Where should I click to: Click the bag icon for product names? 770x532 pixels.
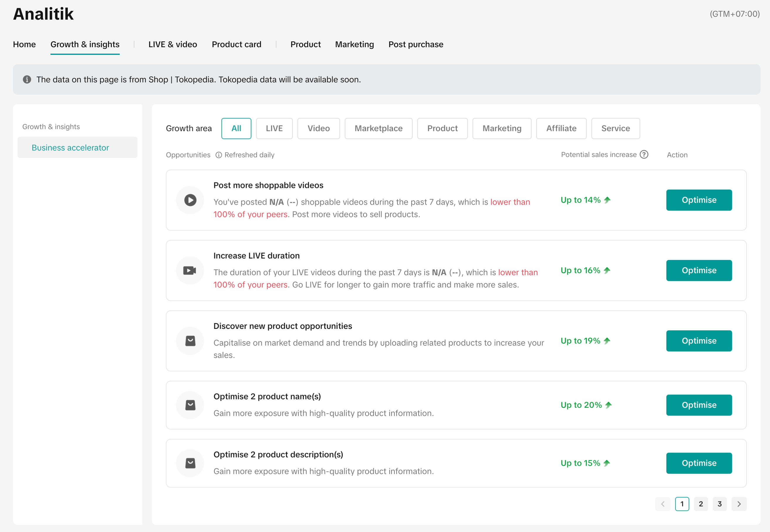coord(190,405)
